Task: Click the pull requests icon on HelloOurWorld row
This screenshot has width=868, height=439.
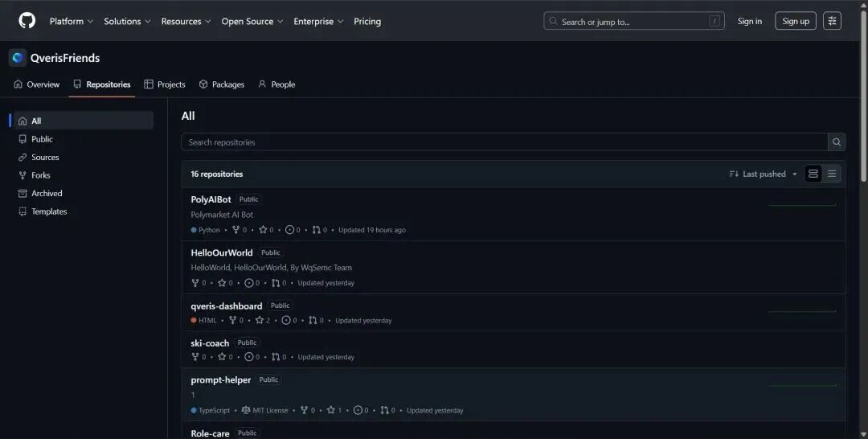Action: tap(276, 283)
